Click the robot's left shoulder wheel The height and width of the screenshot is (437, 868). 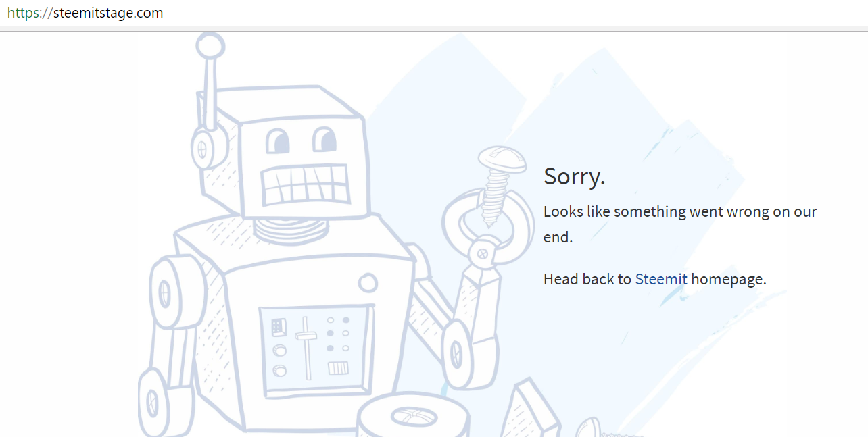(x=164, y=292)
